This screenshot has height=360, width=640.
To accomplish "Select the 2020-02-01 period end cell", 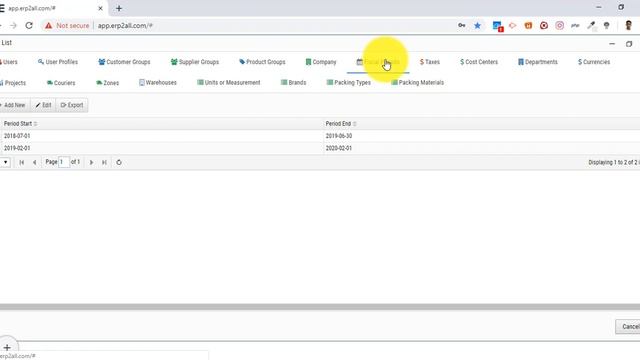I will (x=482, y=148).
